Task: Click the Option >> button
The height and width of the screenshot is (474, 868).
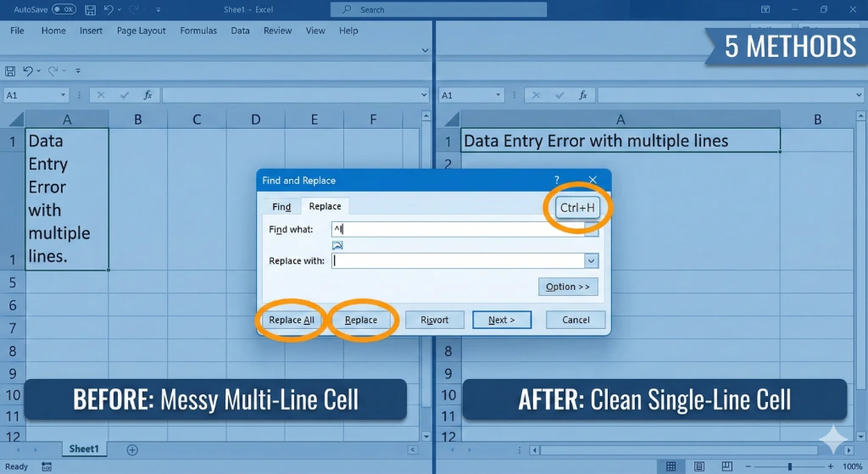Action: (x=568, y=287)
